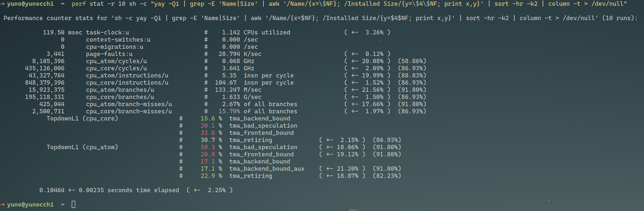
Task: Click the purple 15.70% branch-miss value
Action: coord(229,111)
